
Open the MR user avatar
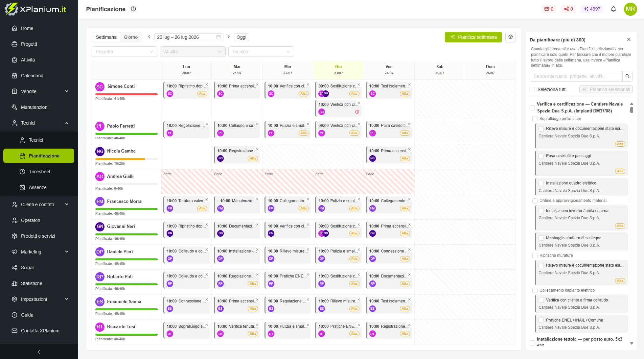pos(630,9)
